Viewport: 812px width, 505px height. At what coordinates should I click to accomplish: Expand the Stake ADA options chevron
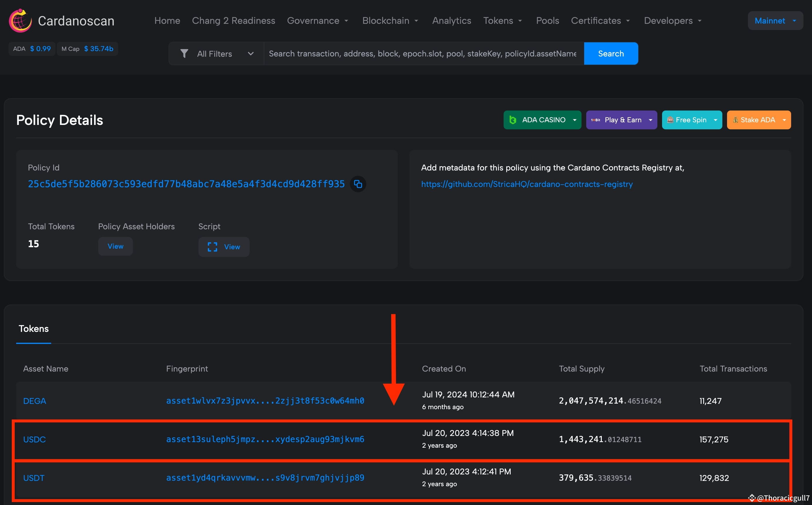[x=785, y=120]
